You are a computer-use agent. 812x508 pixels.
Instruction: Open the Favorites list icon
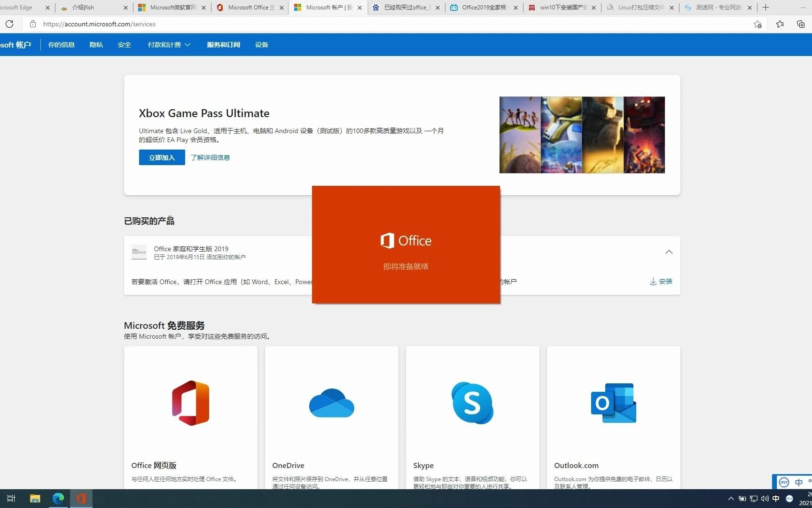pyautogui.click(x=780, y=24)
